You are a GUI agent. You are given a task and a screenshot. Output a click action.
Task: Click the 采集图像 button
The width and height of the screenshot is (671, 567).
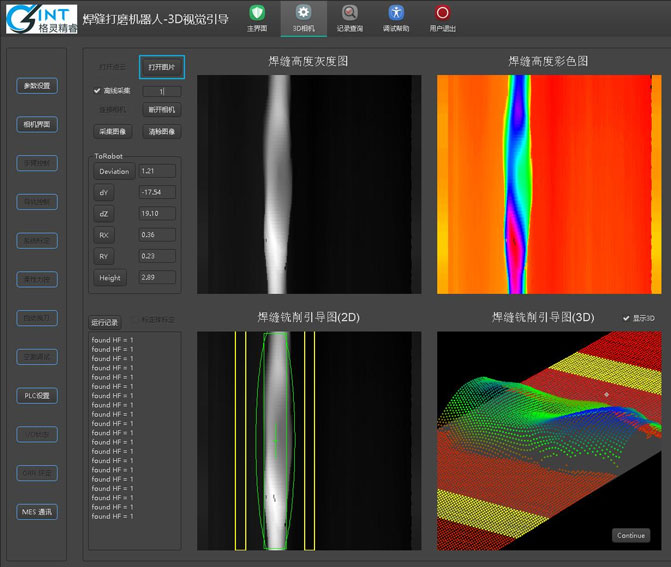point(113,131)
